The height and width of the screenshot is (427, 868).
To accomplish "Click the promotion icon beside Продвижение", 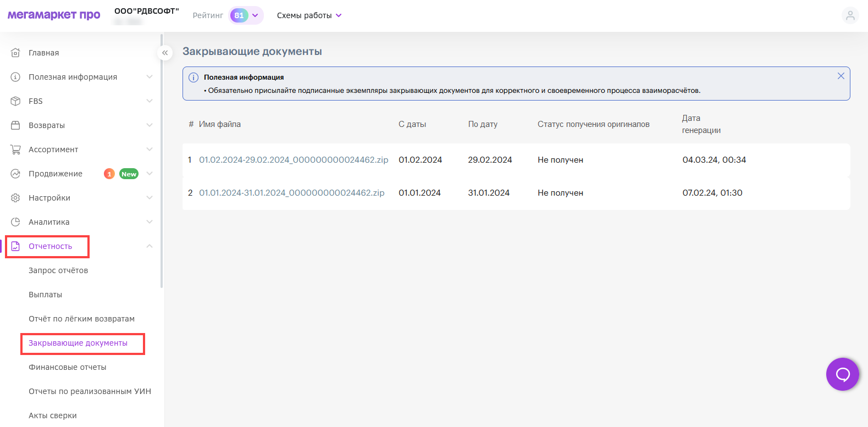I will [x=15, y=174].
